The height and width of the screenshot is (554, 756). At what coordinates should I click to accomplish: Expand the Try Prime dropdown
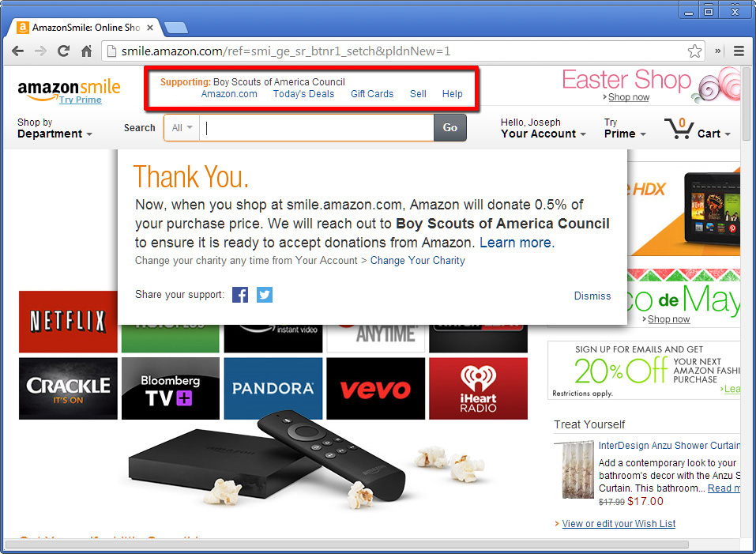click(625, 128)
